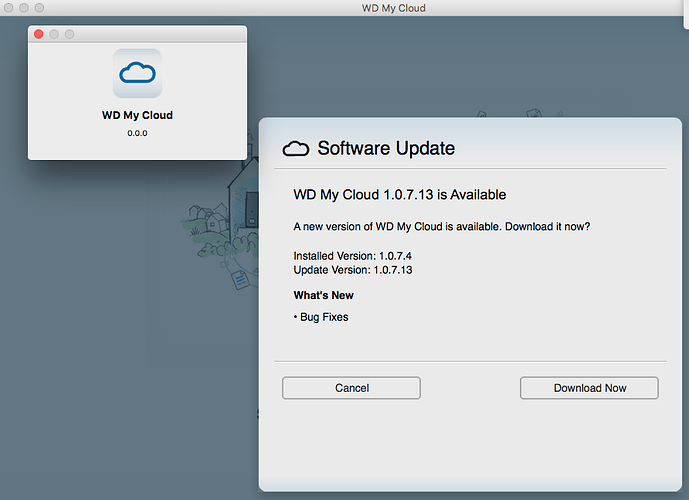689x500 pixels.
Task: Click the About window's gray minimize button
Action: [54, 34]
